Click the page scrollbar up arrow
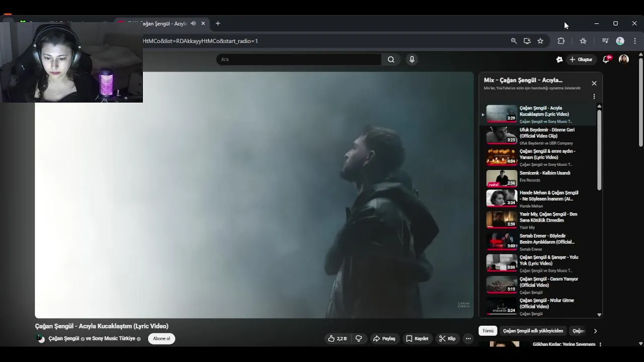The image size is (644, 362). tap(640, 54)
